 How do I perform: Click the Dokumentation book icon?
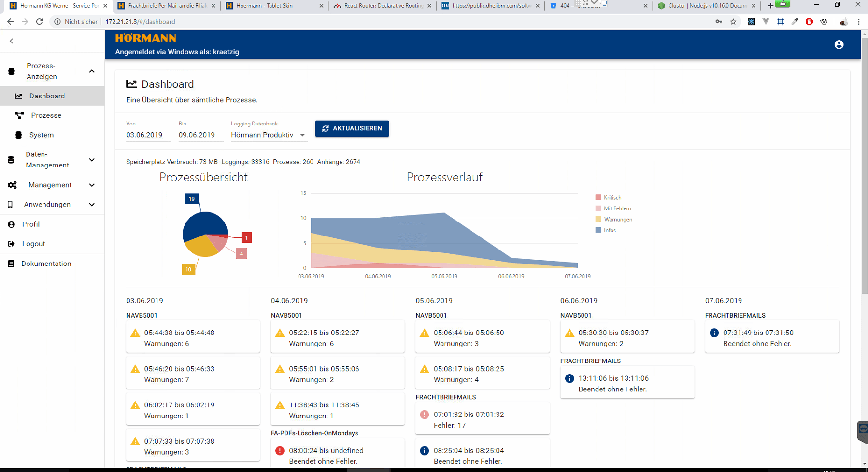pyautogui.click(x=11, y=264)
